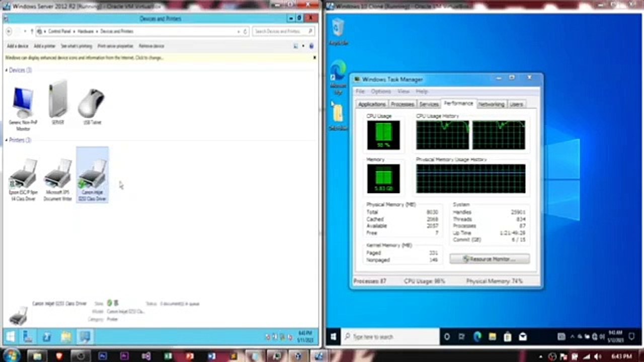The image size is (644, 362).
Task: Open the folder icon on Windows 10 desktop
Action: coord(338,118)
